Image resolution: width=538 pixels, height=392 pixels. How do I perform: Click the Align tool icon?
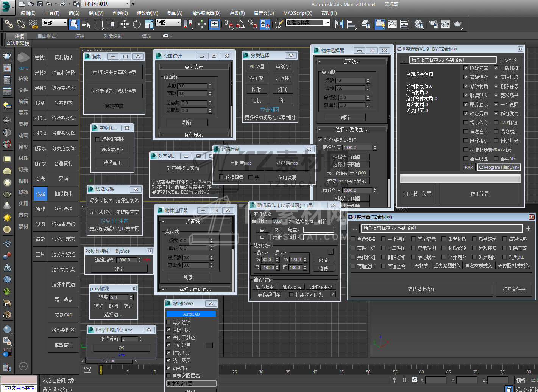click(352, 24)
